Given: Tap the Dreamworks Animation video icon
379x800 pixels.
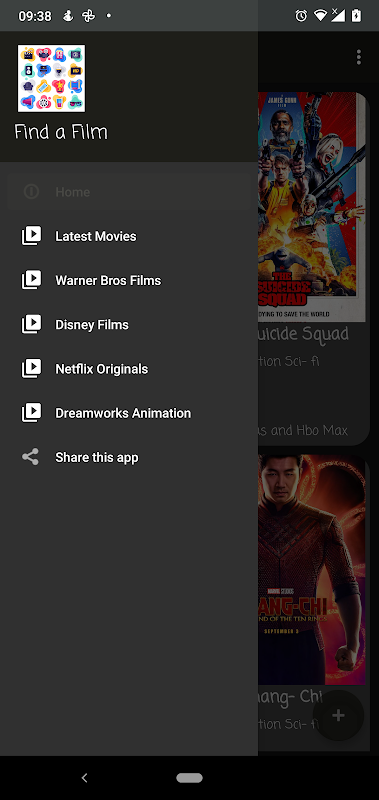Looking at the screenshot, I should pos(31,413).
